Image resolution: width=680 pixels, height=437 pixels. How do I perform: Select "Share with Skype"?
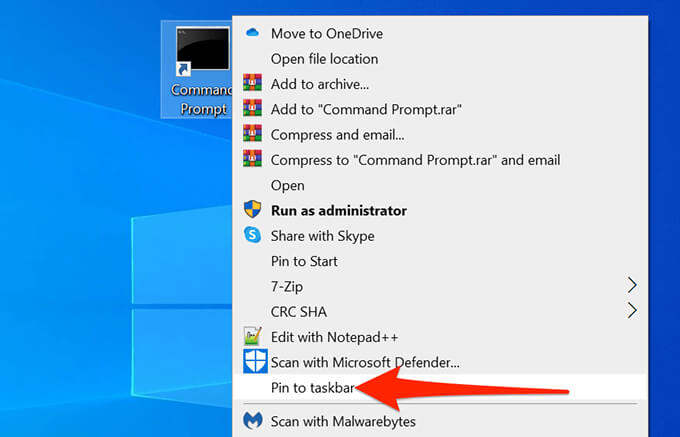pos(440,236)
